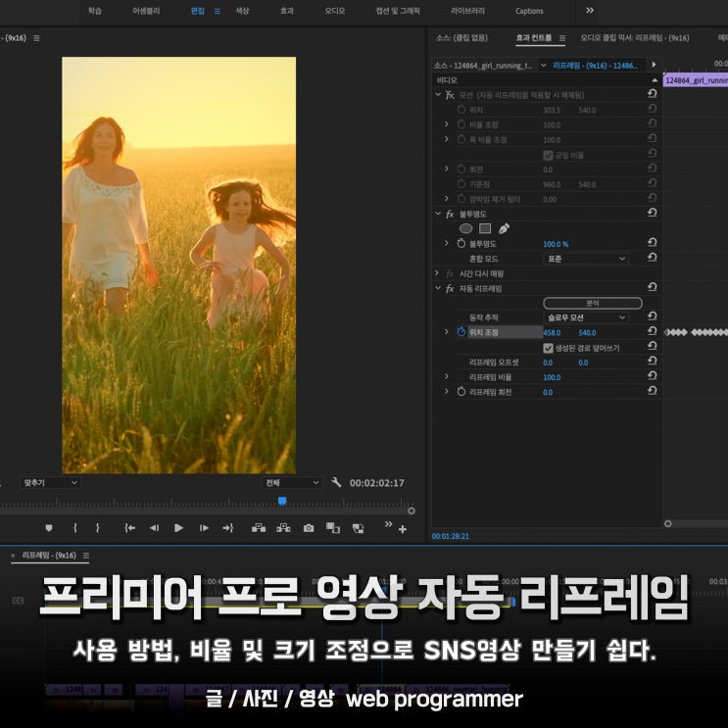Image resolution: width=728 pixels, height=728 pixels.
Task: Toggle the 리프레임 회전 animation stopwatch
Action: point(461,391)
